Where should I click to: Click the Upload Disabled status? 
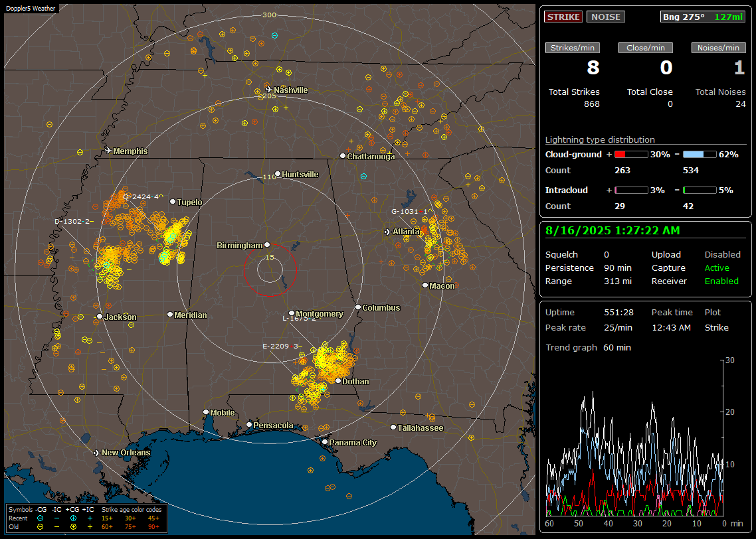(x=722, y=254)
